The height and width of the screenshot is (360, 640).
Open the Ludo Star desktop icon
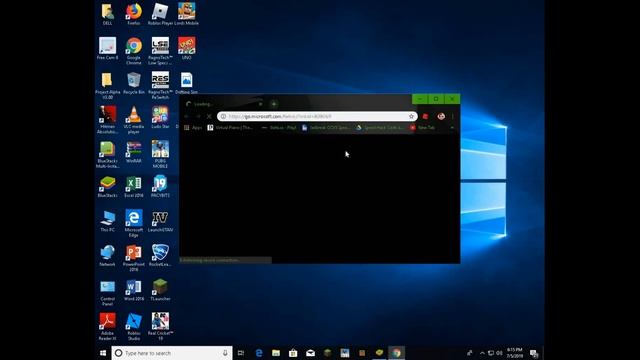tap(160, 118)
